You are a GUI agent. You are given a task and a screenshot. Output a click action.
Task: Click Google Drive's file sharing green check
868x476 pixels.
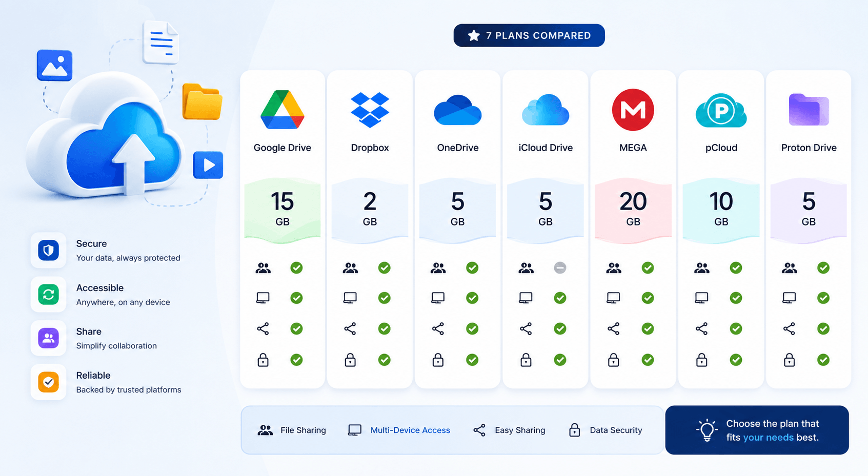pyautogui.click(x=296, y=267)
